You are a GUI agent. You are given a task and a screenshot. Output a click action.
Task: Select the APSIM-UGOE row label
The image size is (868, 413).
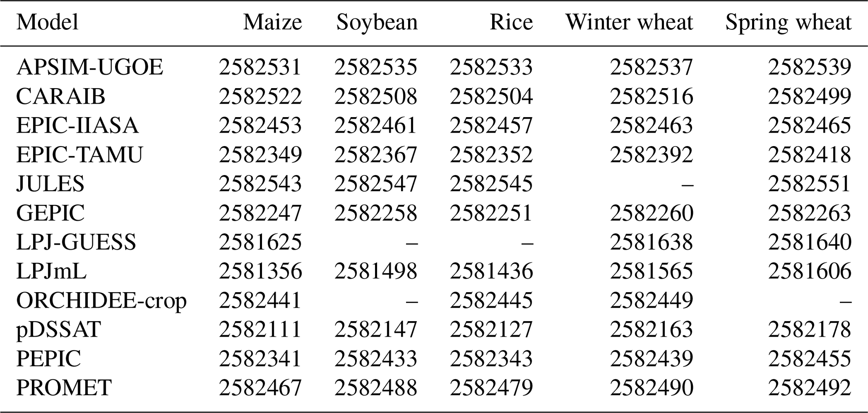click(x=89, y=67)
